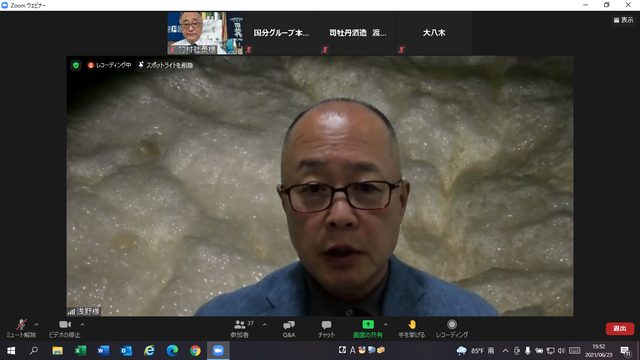Select the video thumbnail of man with glasses

[x=205, y=33]
